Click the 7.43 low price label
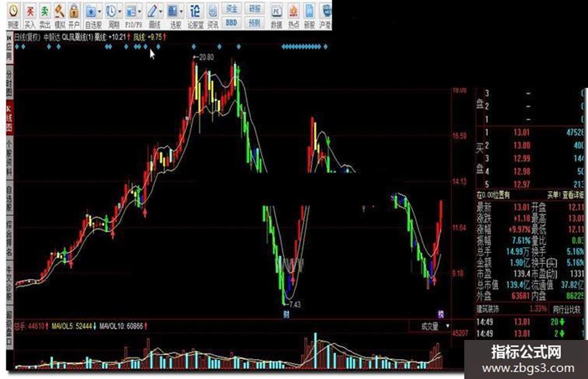Screen dimensions: 588x379 pyautogui.click(x=295, y=304)
